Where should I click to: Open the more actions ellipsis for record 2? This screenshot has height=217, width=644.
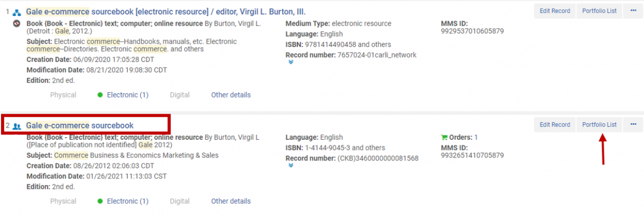coord(633,125)
